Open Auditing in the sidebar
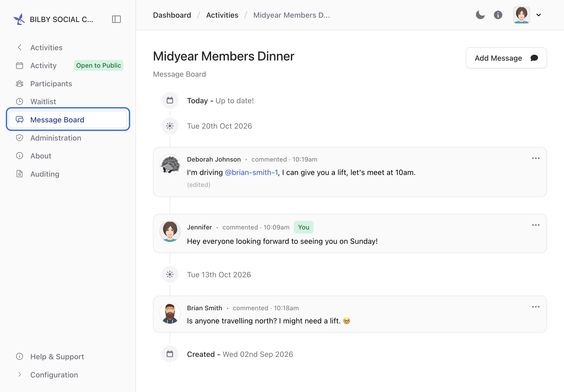The height and width of the screenshot is (392, 564). point(68,174)
